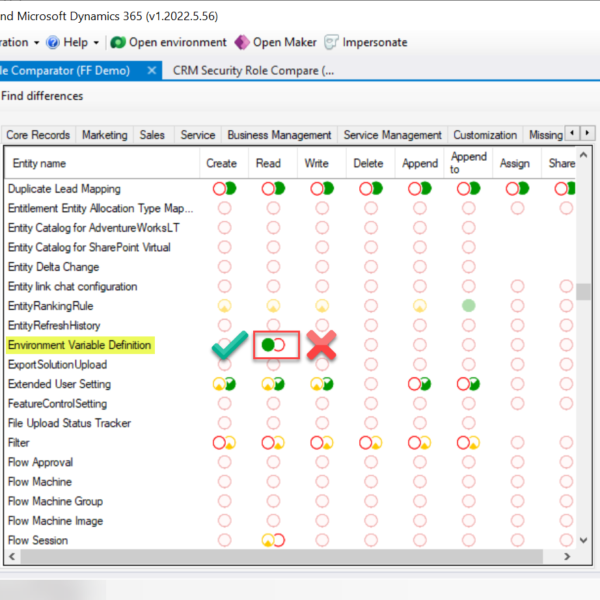Click the Find differences button
The width and height of the screenshot is (600, 600).
(42, 96)
